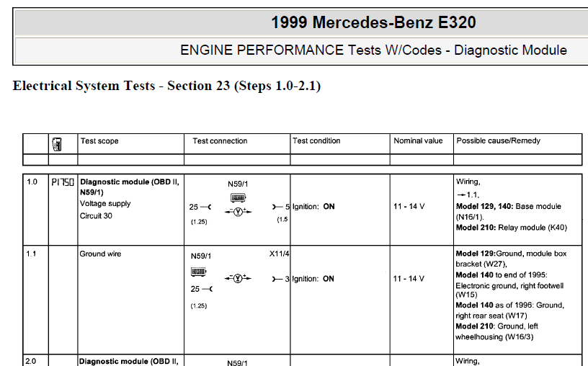Click 'X11/4' connector label
588x366 pixels.
[280, 254]
